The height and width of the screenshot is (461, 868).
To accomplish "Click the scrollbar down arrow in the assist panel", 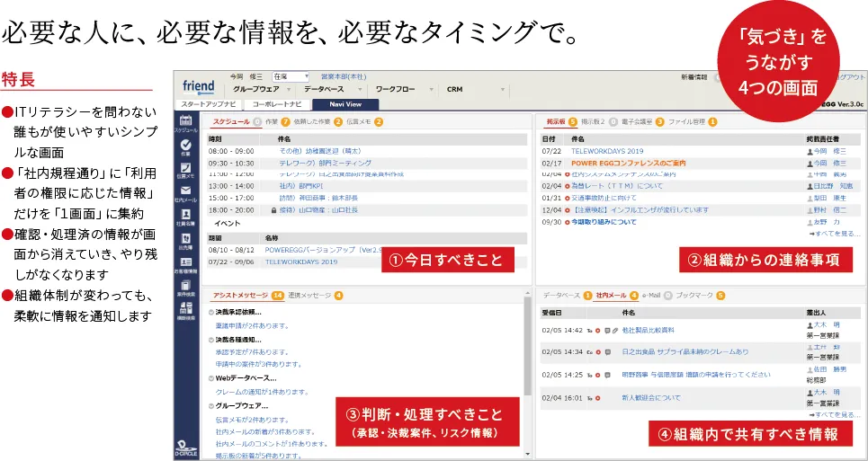I will coord(528,455).
